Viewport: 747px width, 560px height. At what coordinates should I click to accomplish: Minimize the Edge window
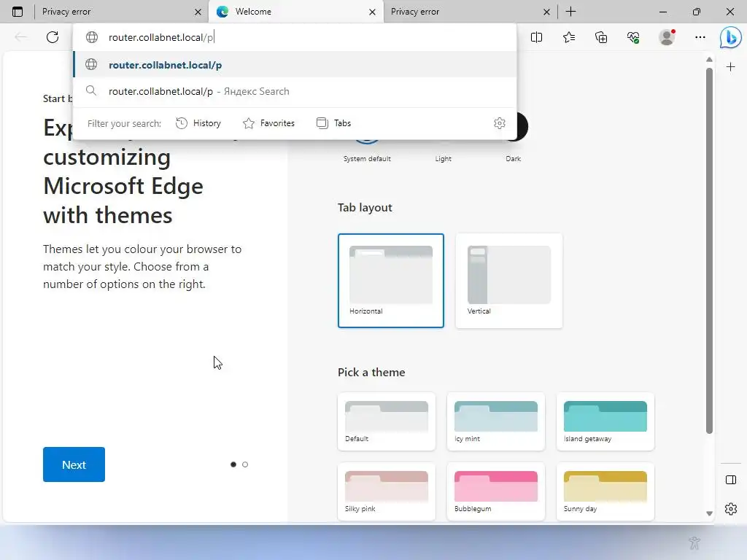point(663,12)
